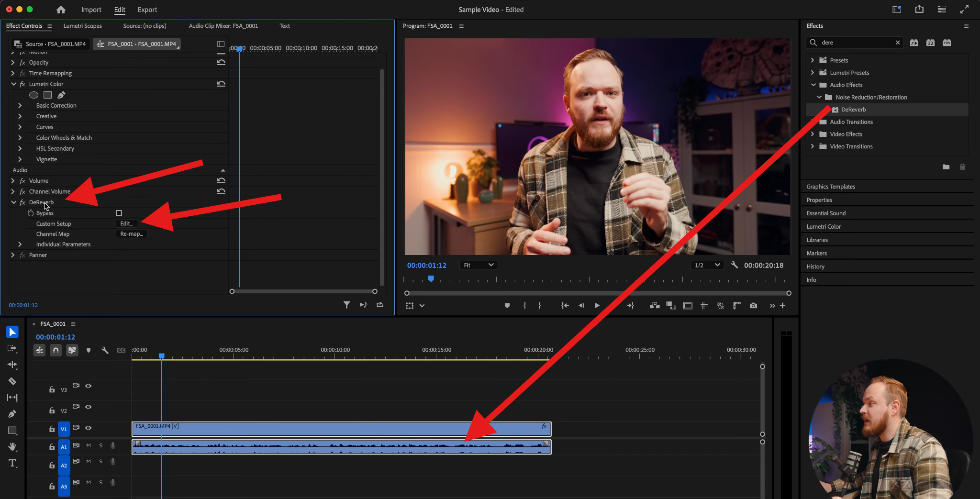Clear the dere text in Effects search field
The width and height of the screenshot is (980, 499).
(898, 43)
